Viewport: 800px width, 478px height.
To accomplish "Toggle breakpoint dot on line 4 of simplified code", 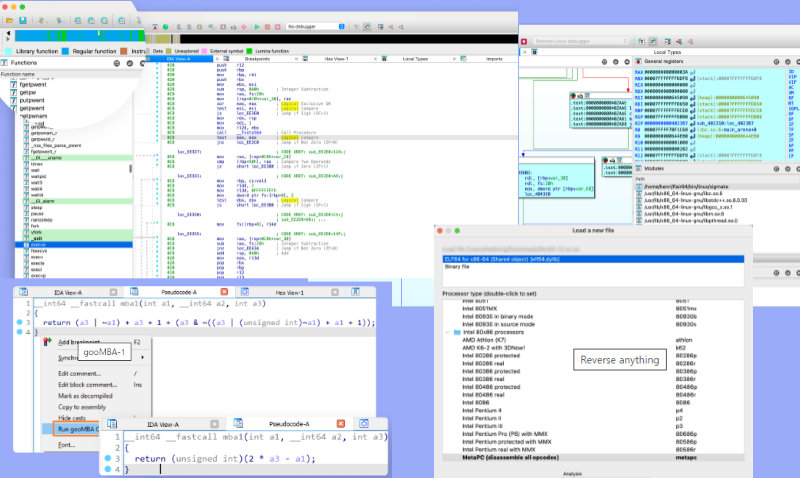I will pos(108,469).
